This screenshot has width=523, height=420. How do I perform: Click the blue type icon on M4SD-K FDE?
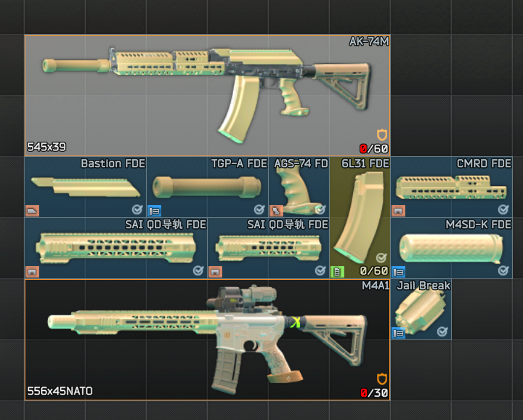click(x=398, y=272)
